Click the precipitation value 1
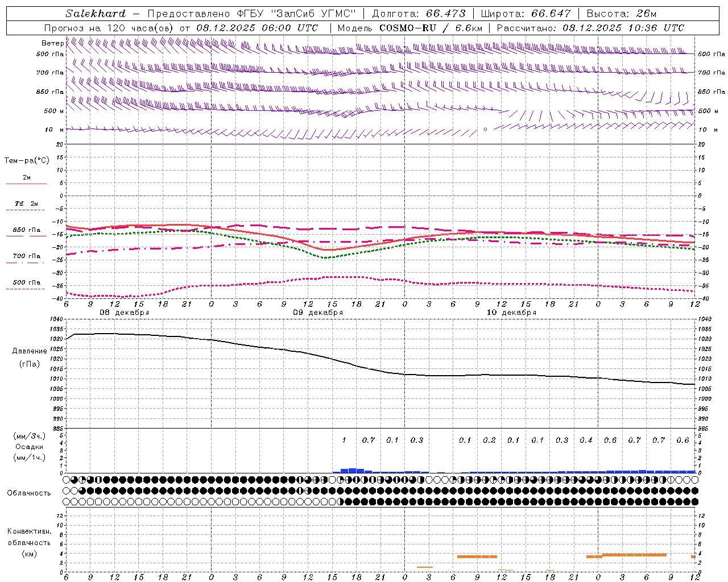Viewport: 728px width, 582px height. click(344, 440)
